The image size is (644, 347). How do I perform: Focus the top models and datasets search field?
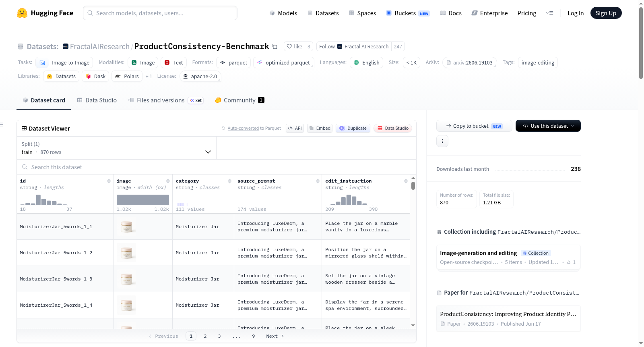[x=160, y=13]
